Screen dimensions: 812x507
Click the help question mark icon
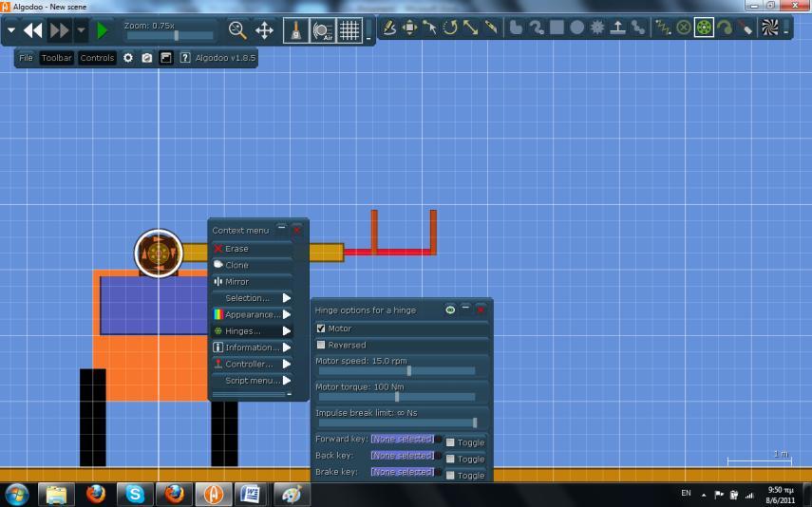(185, 58)
